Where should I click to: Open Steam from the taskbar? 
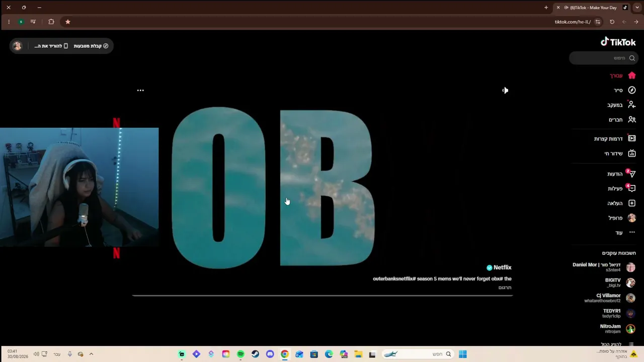point(255,354)
